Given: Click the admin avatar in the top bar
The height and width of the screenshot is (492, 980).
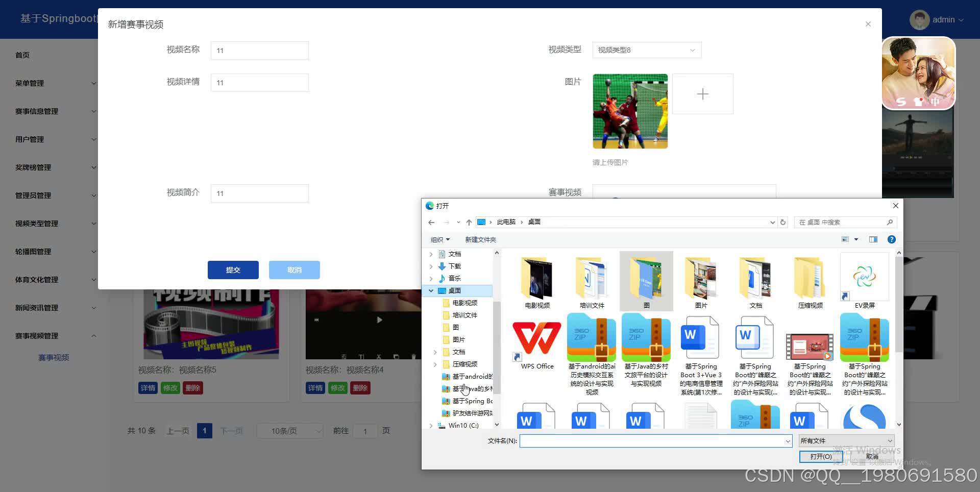Looking at the screenshot, I should pos(918,19).
